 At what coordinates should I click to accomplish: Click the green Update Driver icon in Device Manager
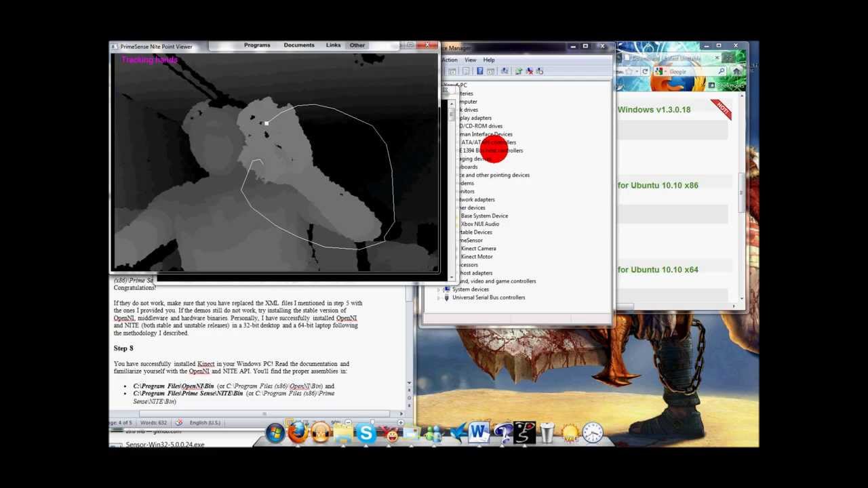[x=519, y=71]
